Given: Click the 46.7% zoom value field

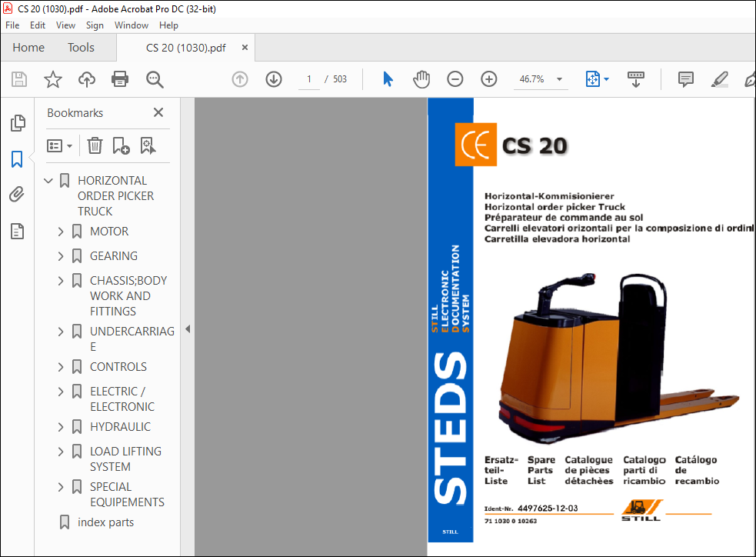Looking at the screenshot, I should [x=531, y=79].
